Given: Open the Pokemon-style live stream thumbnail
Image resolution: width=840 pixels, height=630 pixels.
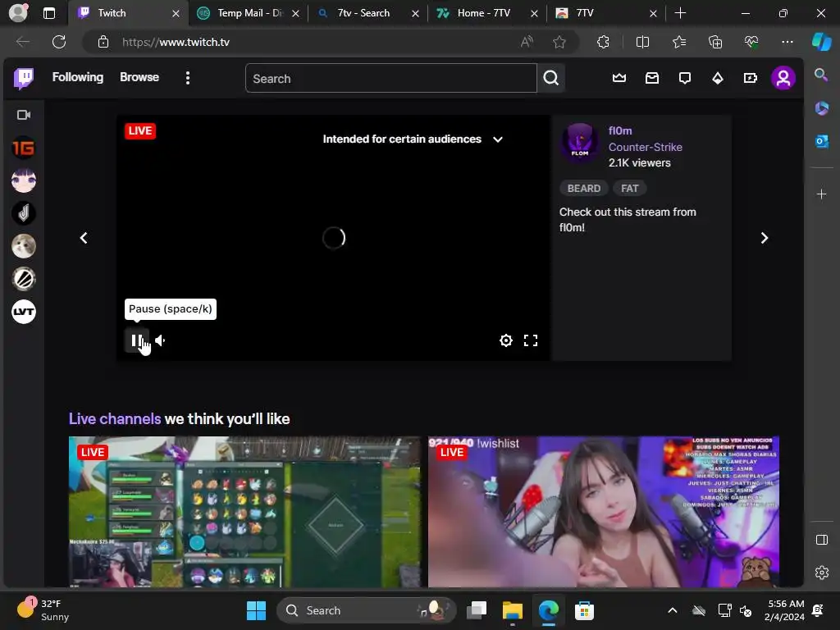Looking at the screenshot, I should [244, 512].
